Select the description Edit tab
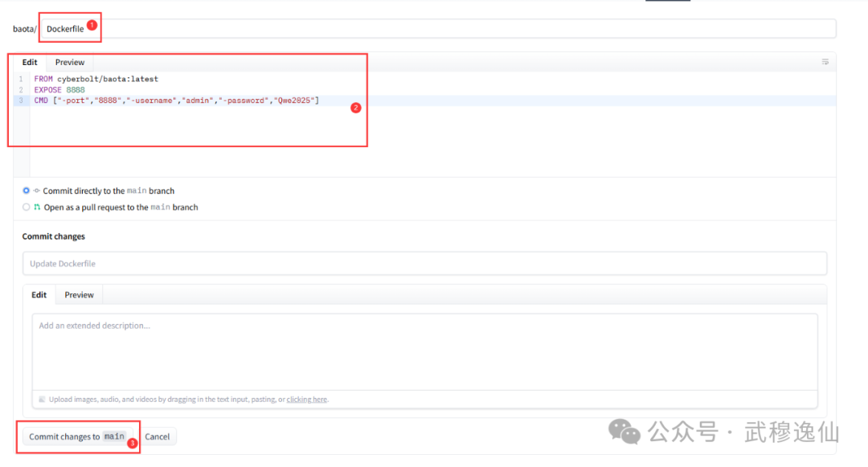The width and height of the screenshot is (868, 467). click(x=39, y=295)
